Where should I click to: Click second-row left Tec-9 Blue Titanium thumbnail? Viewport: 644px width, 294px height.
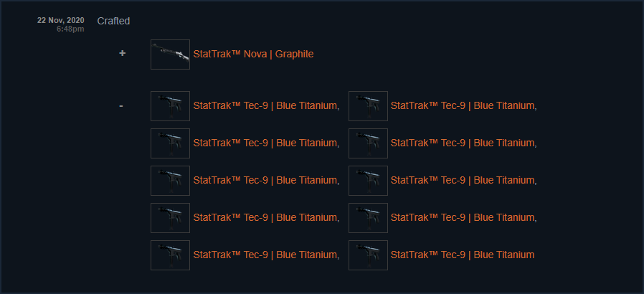click(170, 143)
